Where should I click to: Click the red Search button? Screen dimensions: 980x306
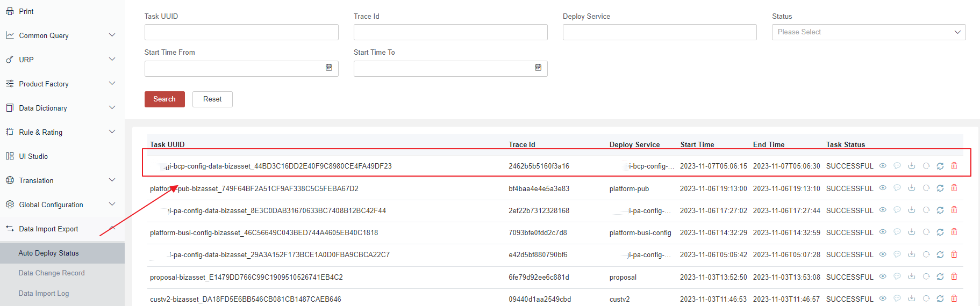164,99
